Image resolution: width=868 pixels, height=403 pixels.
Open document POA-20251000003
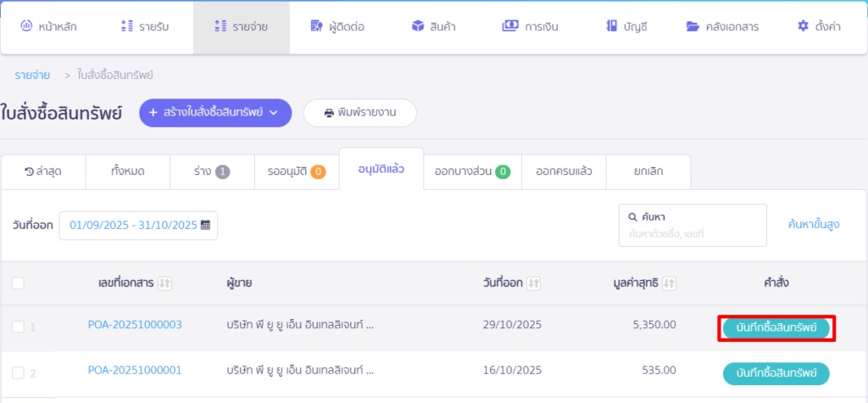tap(135, 325)
